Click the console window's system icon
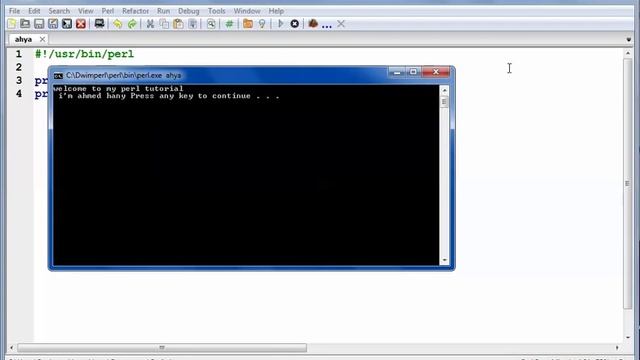 pyautogui.click(x=58, y=76)
